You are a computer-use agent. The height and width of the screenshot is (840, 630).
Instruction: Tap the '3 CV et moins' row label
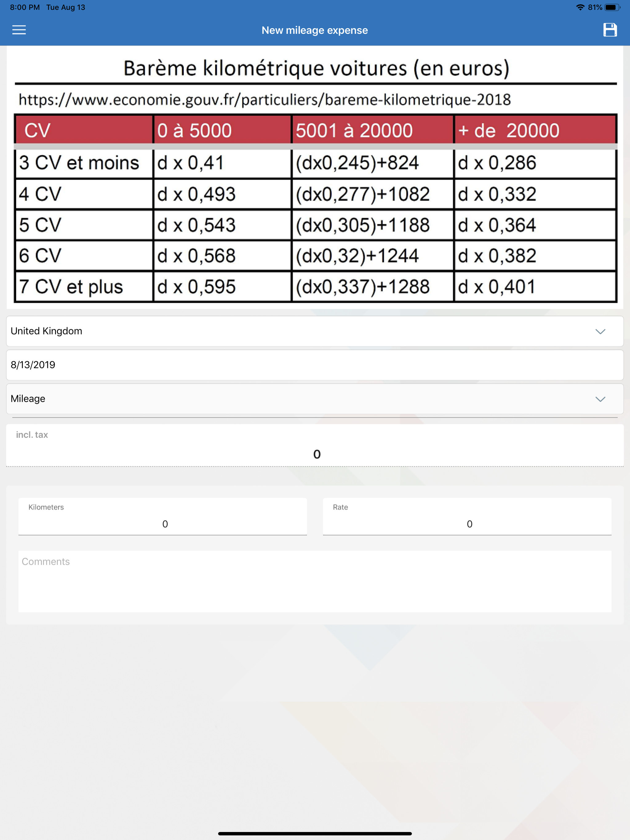pos(84,163)
